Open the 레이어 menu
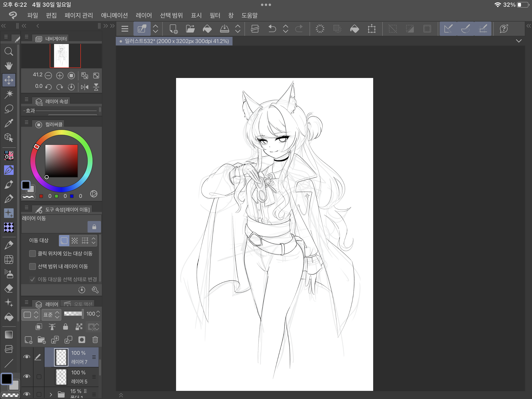Viewport: 532px width, 399px height. coord(144,15)
